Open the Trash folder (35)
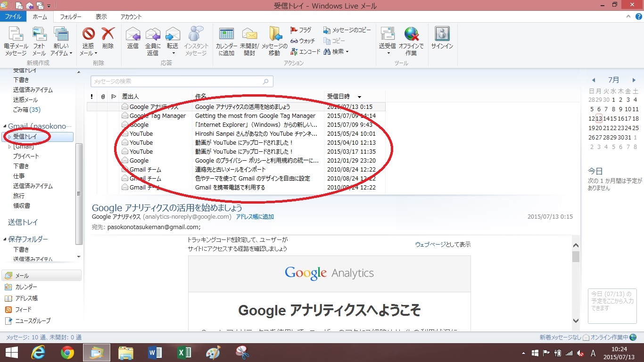This screenshot has height=362, width=644. pos(26,110)
